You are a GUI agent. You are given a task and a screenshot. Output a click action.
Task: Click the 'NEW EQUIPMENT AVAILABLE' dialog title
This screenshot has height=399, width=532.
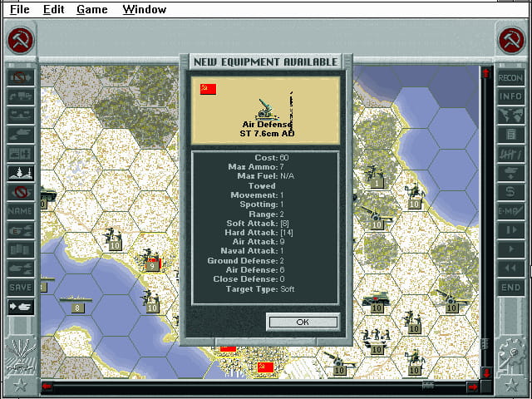[x=266, y=62]
